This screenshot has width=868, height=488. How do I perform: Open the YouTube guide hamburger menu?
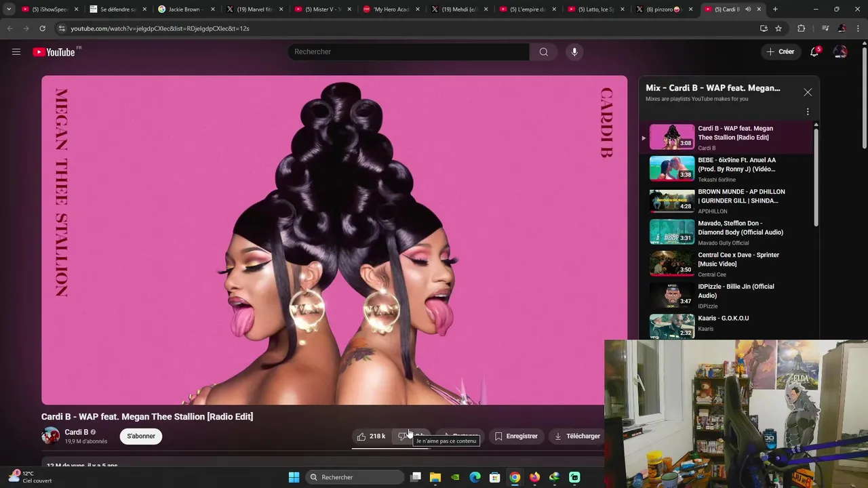(x=16, y=52)
